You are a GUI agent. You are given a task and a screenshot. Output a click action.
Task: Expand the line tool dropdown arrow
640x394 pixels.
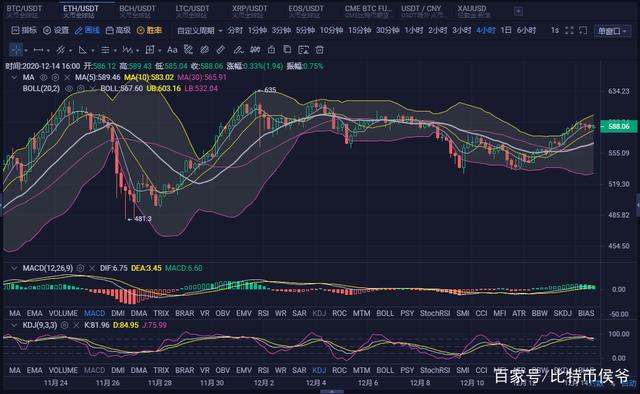click(x=48, y=51)
